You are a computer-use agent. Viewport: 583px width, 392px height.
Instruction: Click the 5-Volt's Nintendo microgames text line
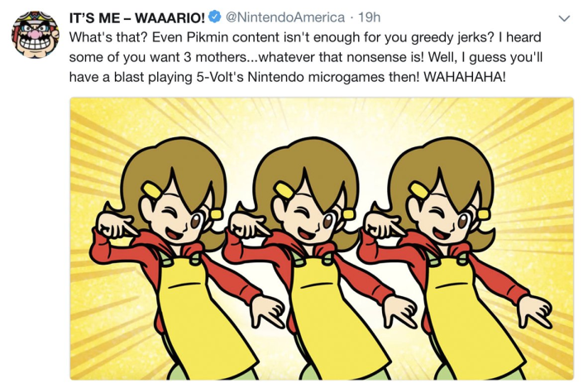(x=288, y=77)
